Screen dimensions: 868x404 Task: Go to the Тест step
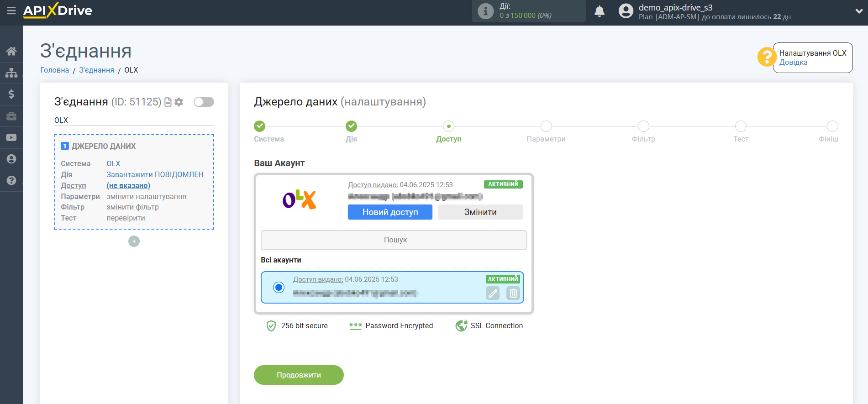(x=741, y=126)
